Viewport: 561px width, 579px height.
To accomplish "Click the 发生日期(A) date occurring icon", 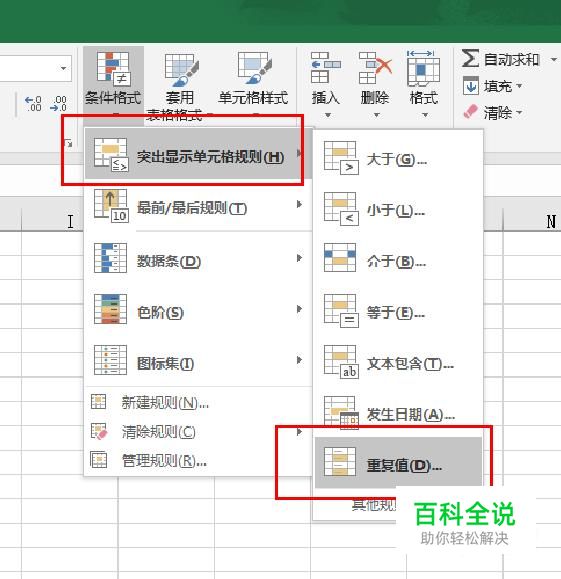I will (341, 413).
